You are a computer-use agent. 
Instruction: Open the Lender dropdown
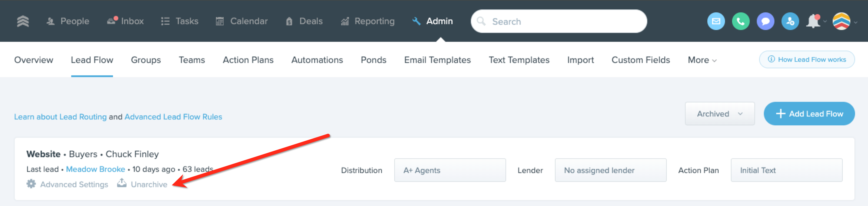click(x=610, y=170)
